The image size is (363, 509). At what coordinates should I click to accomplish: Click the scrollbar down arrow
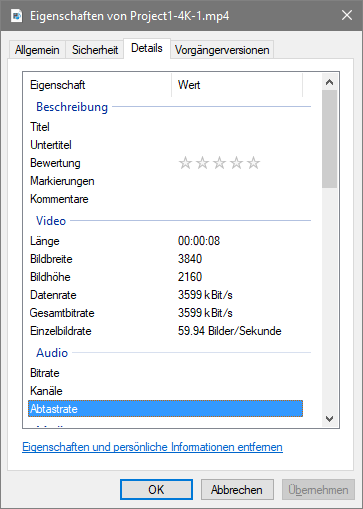tap(329, 419)
